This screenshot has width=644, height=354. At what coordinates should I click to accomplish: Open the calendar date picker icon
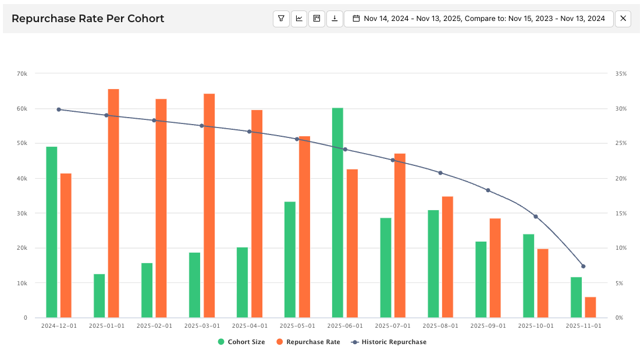click(x=357, y=18)
